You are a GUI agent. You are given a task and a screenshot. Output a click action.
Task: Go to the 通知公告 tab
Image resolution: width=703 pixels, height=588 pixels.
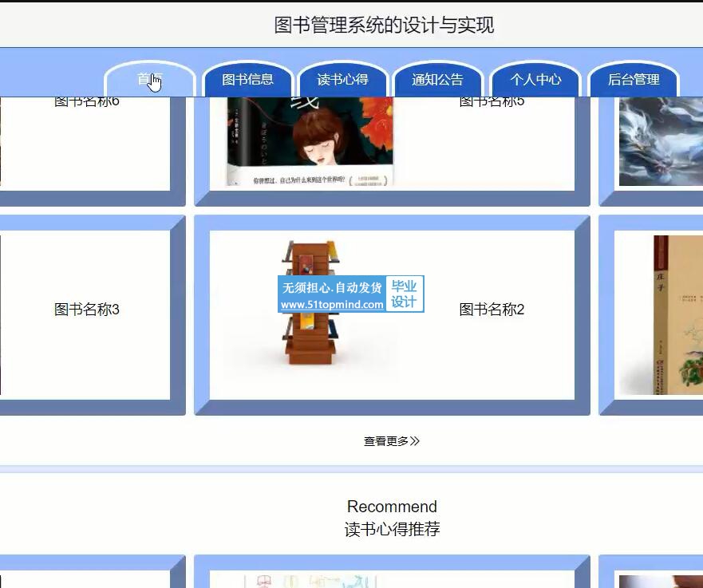(437, 79)
